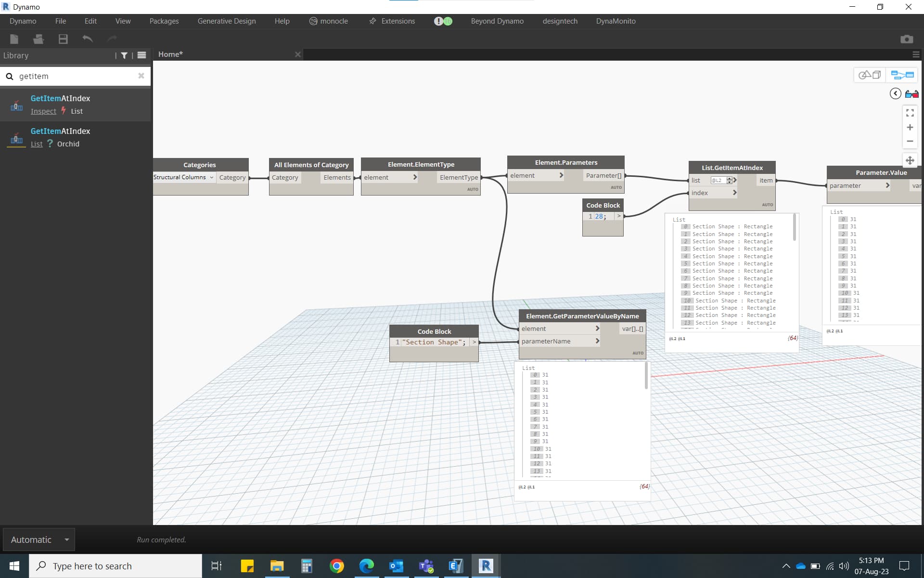Open the Automatic run mode dropdown
The width and height of the screenshot is (924, 578).
pyautogui.click(x=67, y=539)
